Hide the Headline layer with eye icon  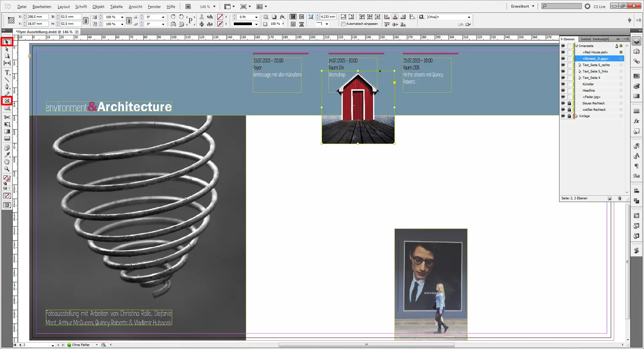pyautogui.click(x=563, y=91)
